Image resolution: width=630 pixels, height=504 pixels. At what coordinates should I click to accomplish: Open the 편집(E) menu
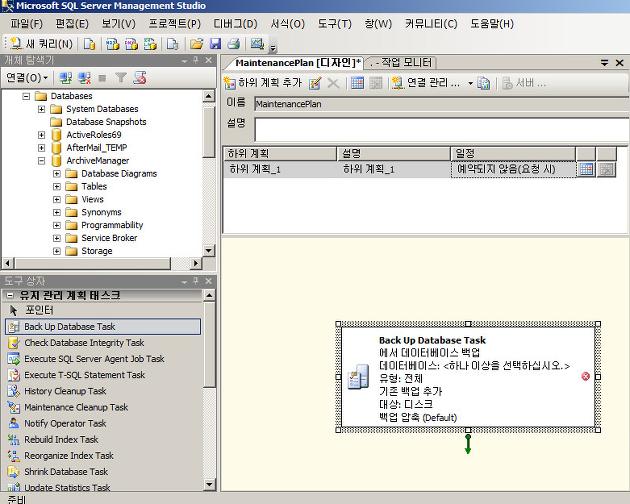pyautogui.click(x=72, y=24)
